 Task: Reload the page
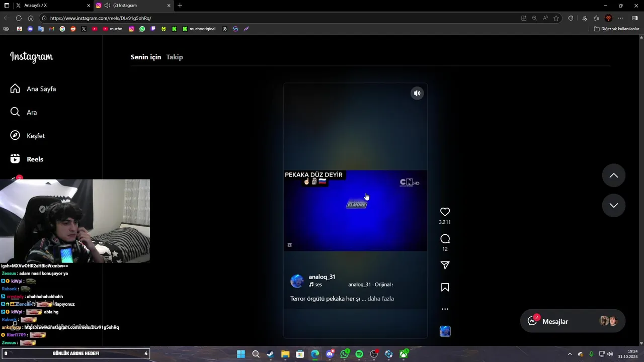point(19,18)
